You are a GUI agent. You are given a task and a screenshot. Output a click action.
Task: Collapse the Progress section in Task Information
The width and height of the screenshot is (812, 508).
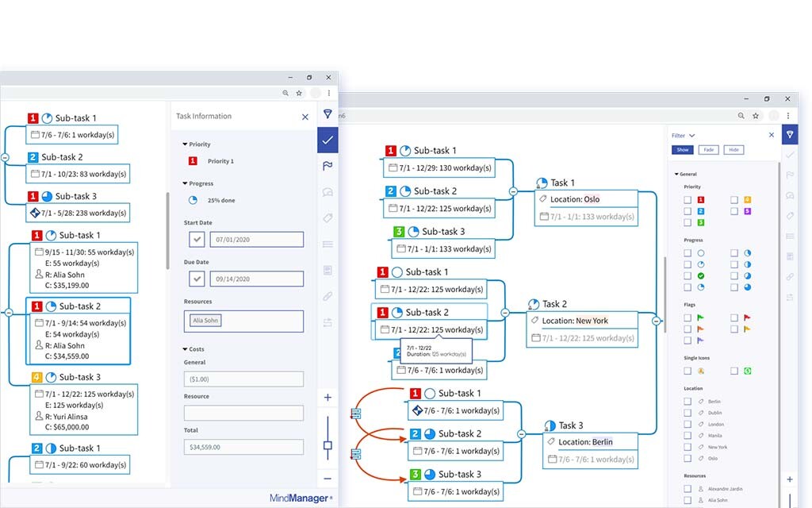[185, 183]
